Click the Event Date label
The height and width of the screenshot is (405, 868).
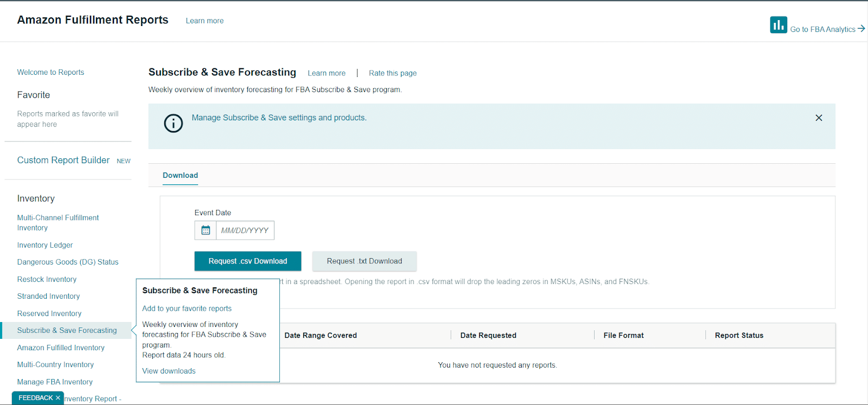pyautogui.click(x=213, y=213)
